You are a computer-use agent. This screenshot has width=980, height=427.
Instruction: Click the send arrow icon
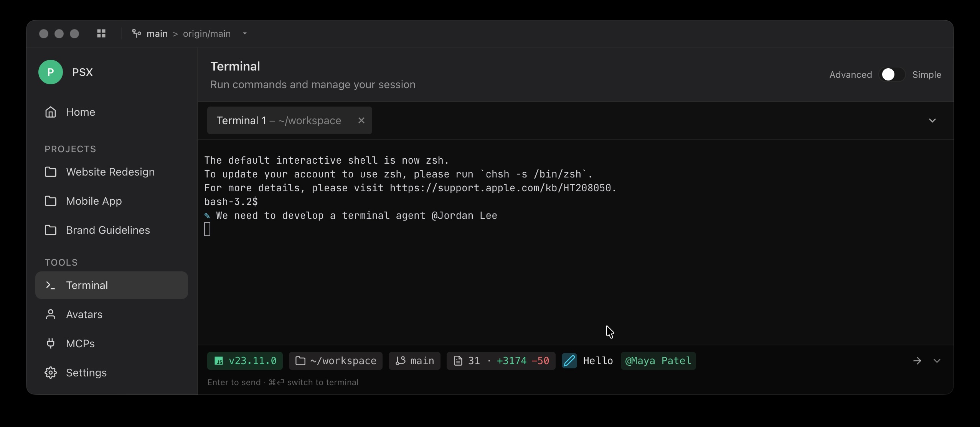pos(917,361)
